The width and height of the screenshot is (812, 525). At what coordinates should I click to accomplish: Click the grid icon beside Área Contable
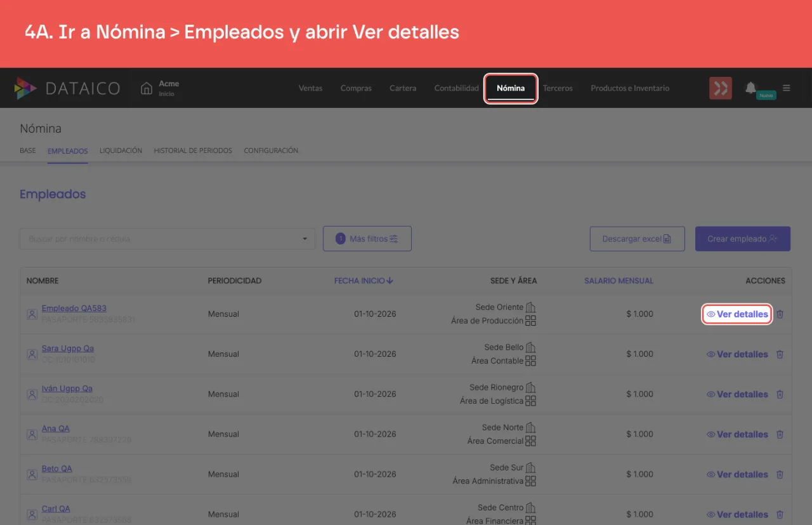[531, 361]
